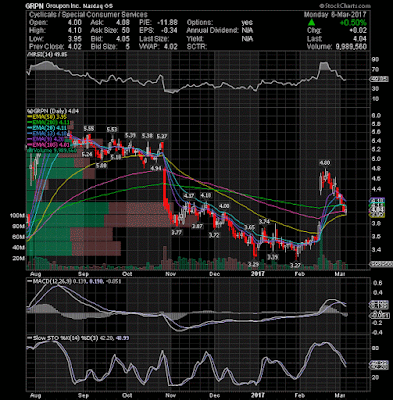Click the Ask Size value 50

(126, 31)
